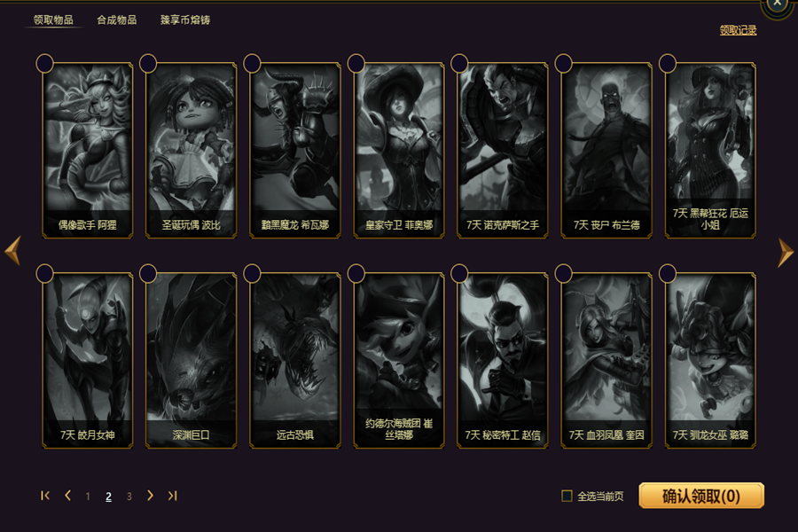Image resolution: width=798 pixels, height=532 pixels.
Task: Tick the selection circle on 圣诞玩偶 波比
Action: pos(148,64)
